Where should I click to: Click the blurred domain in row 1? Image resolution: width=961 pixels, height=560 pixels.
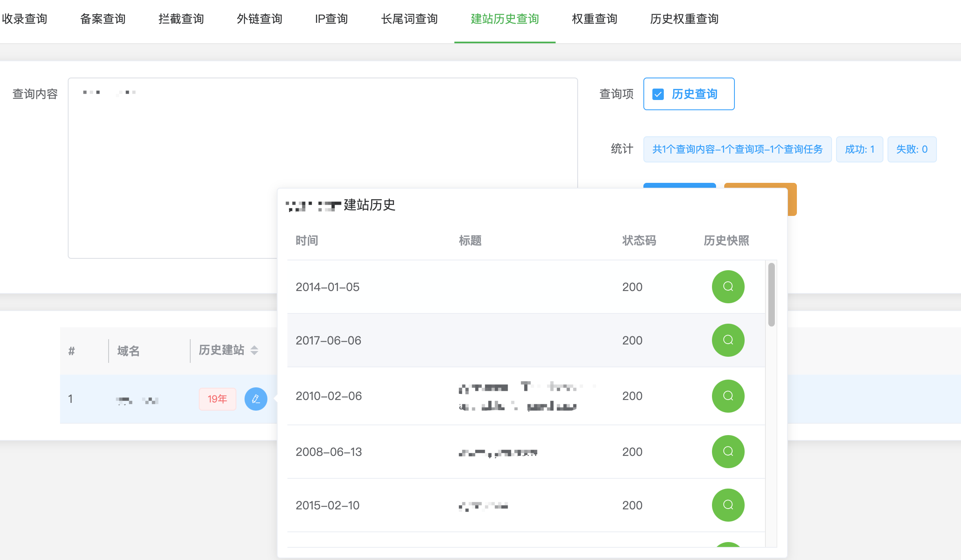[x=137, y=400]
